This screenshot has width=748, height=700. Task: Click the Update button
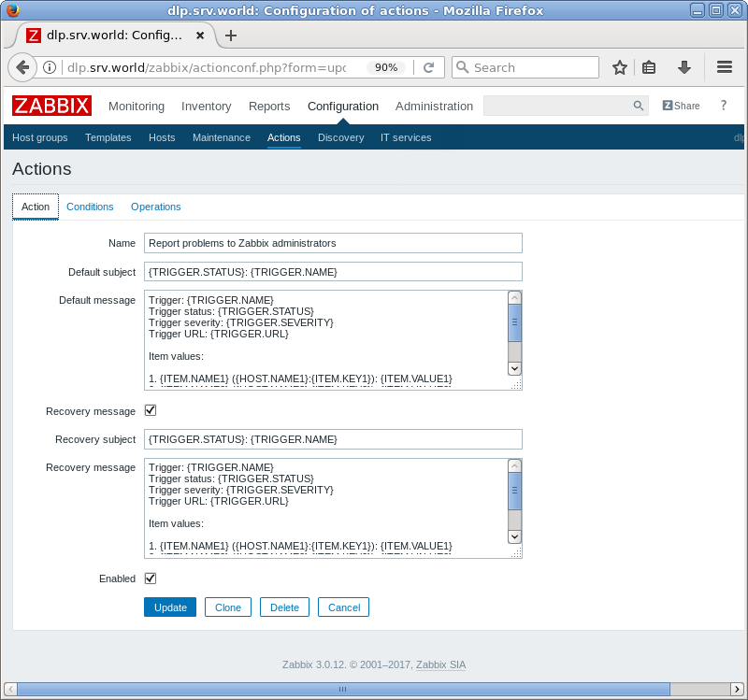(x=170, y=607)
